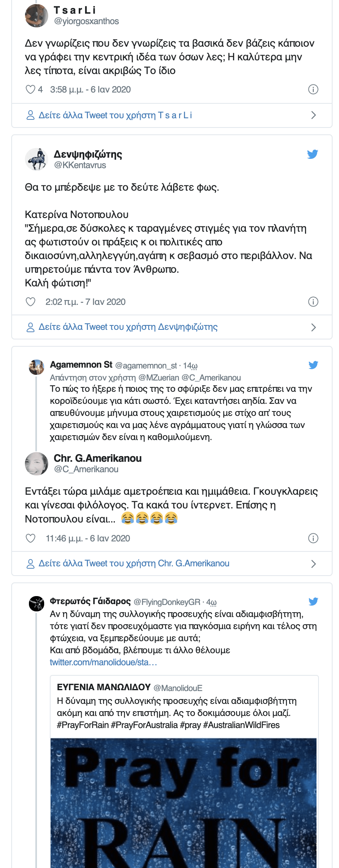This screenshot has height=868, width=339.
Task: Open info icon on TsarLi tweet
Action: [313, 89]
